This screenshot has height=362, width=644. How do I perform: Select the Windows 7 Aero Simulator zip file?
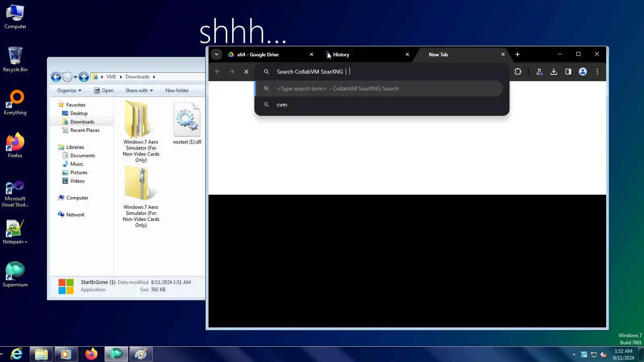[x=141, y=197]
